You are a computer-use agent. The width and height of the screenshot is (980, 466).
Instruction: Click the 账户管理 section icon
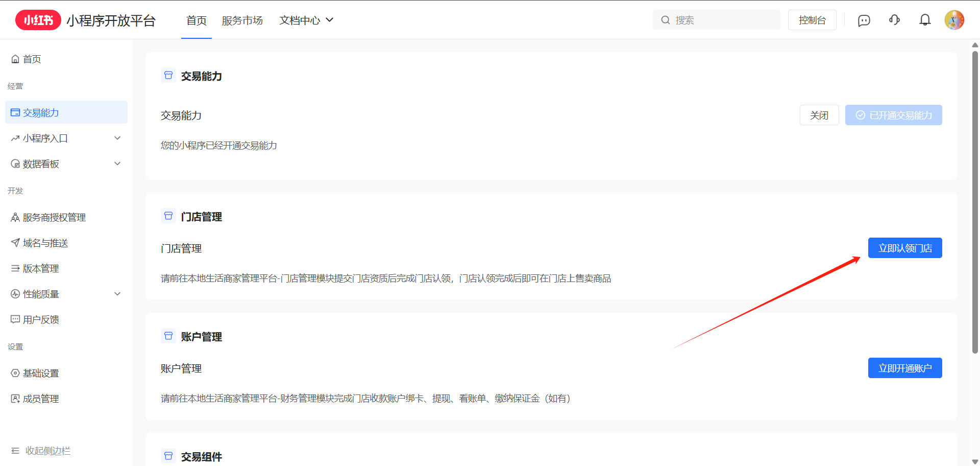168,336
